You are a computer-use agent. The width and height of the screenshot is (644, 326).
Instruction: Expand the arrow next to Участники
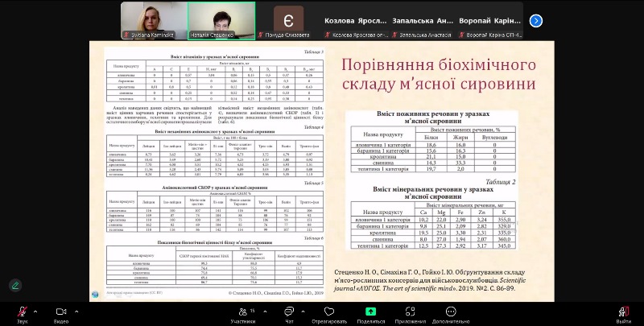[x=265, y=312]
